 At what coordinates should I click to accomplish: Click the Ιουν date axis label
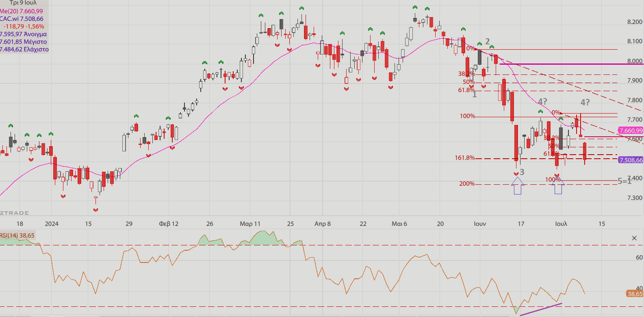pos(480,224)
